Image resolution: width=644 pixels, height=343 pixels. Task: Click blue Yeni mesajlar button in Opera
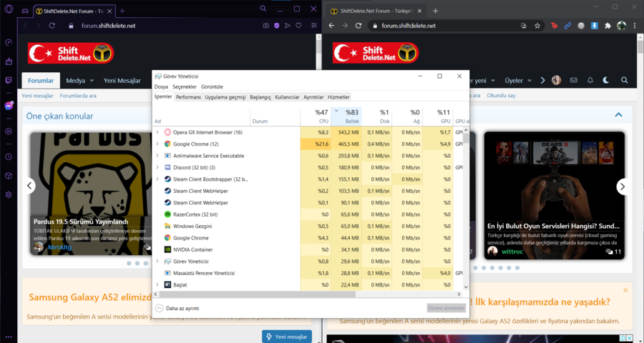pyautogui.click(x=287, y=337)
